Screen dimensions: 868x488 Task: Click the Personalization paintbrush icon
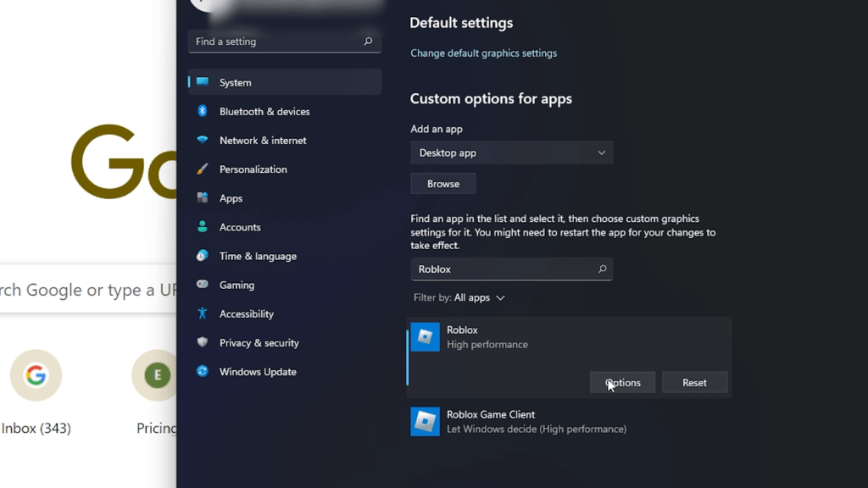[x=202, y=169]
